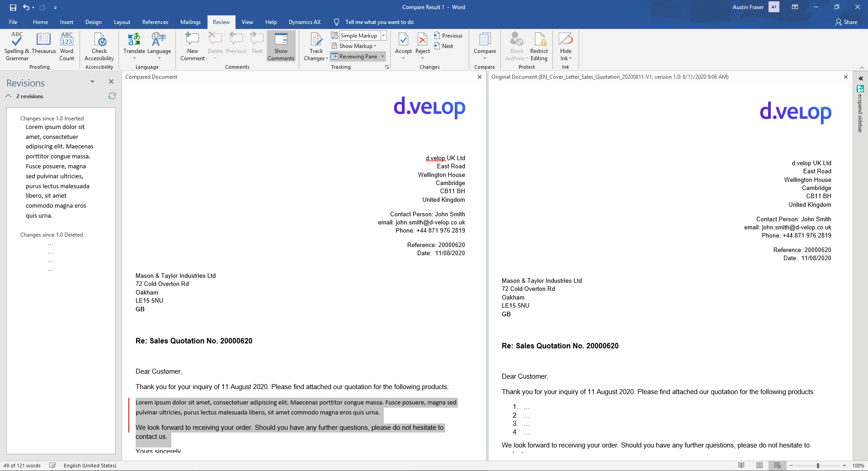
Task: Open the Compare documents button
Action: click(x=485, y=47)
